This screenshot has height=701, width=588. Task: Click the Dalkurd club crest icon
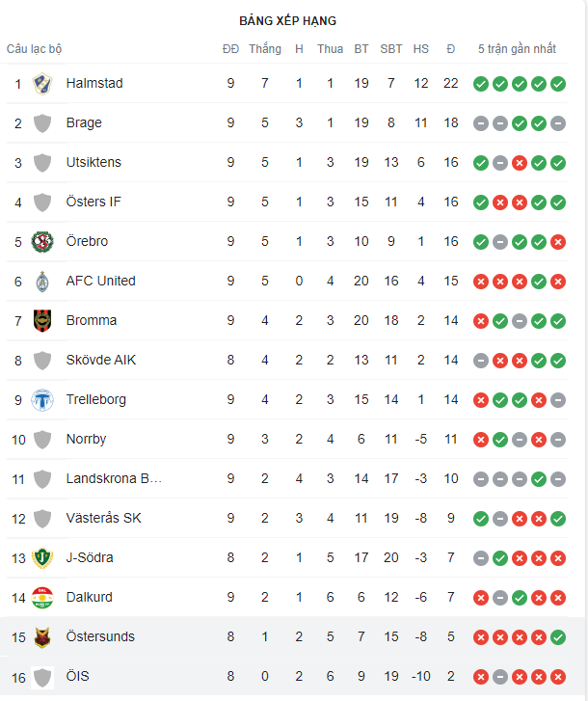click(x=42, y=598)
